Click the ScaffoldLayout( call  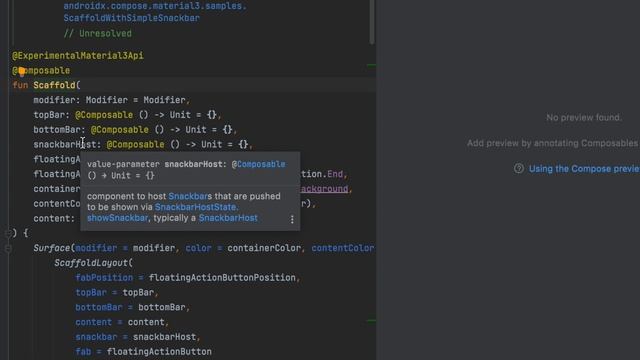pos(93,263)
